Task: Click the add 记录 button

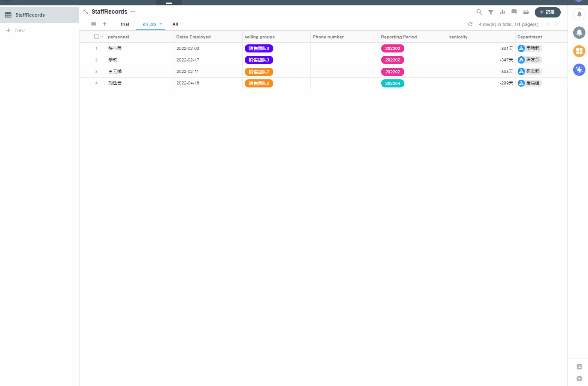Action: (547, 12)
